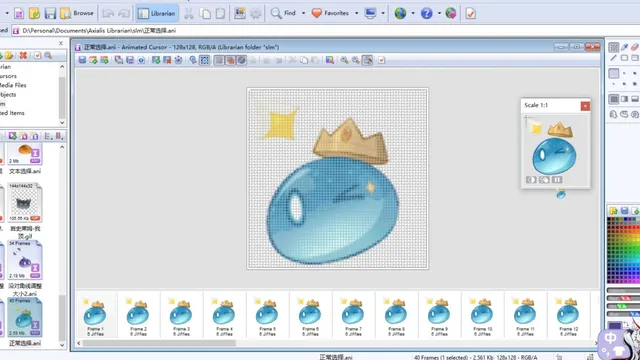Viewport: 640px width, 360px height.
Task: Select the Frame 5 thumbnail in the frame strip
Action: pyautogui.click(x=267, y=316)
